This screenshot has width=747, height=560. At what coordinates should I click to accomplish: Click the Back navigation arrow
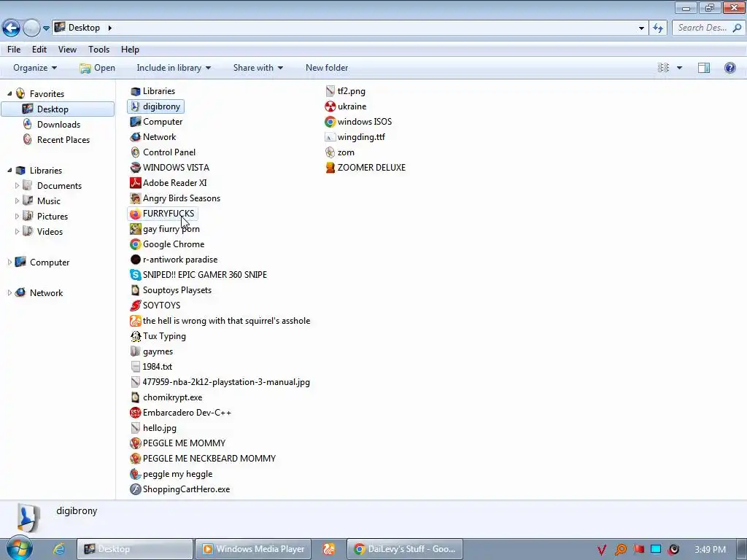coord(12,28)
